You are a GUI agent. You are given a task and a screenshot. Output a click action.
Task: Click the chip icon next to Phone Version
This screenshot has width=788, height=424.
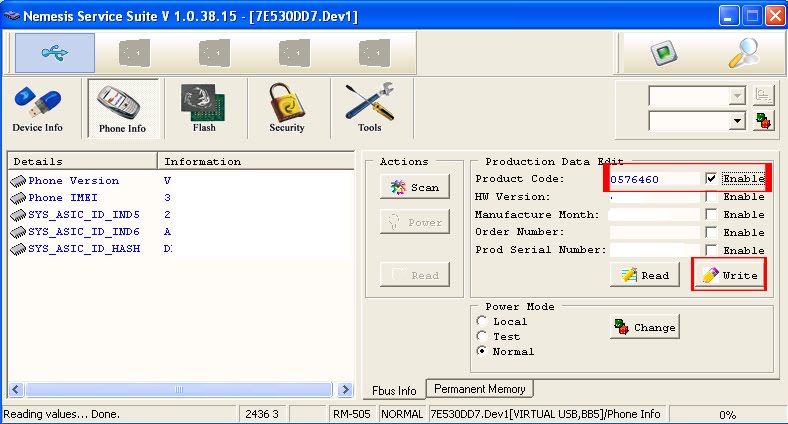(18, 181)
